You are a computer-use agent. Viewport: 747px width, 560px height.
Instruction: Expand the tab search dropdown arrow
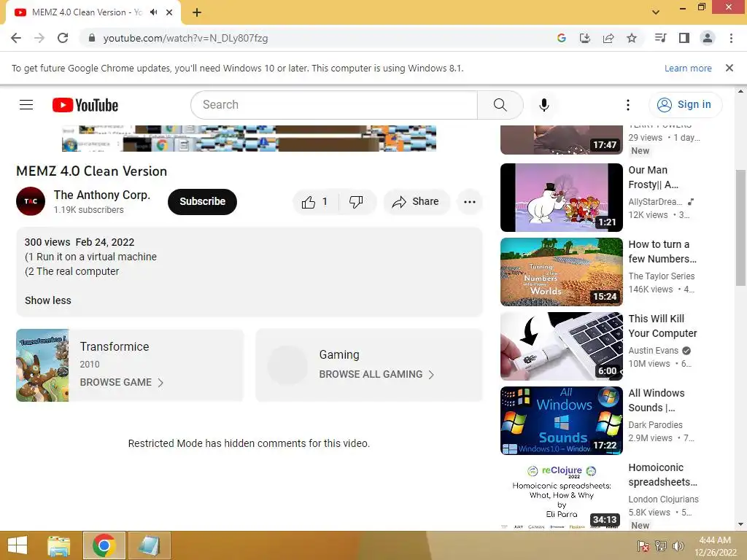pos(656,12)
